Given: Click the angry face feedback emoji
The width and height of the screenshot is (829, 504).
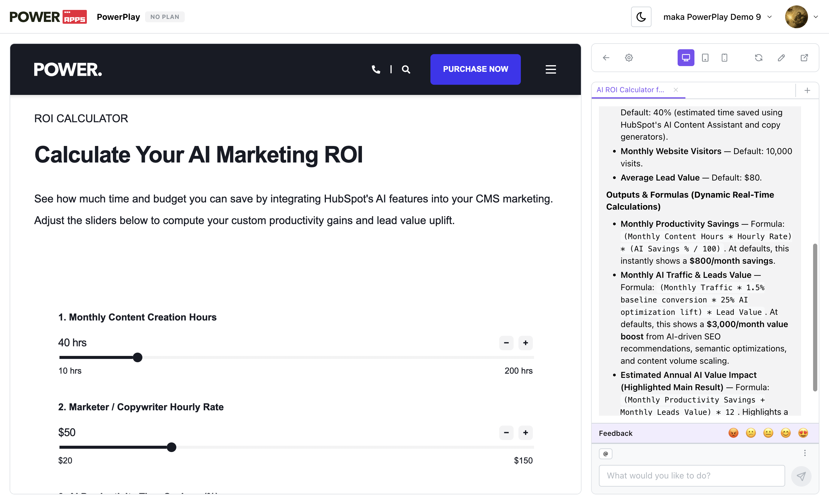Looking at the screenshot, I should click(x=733, y=433).
